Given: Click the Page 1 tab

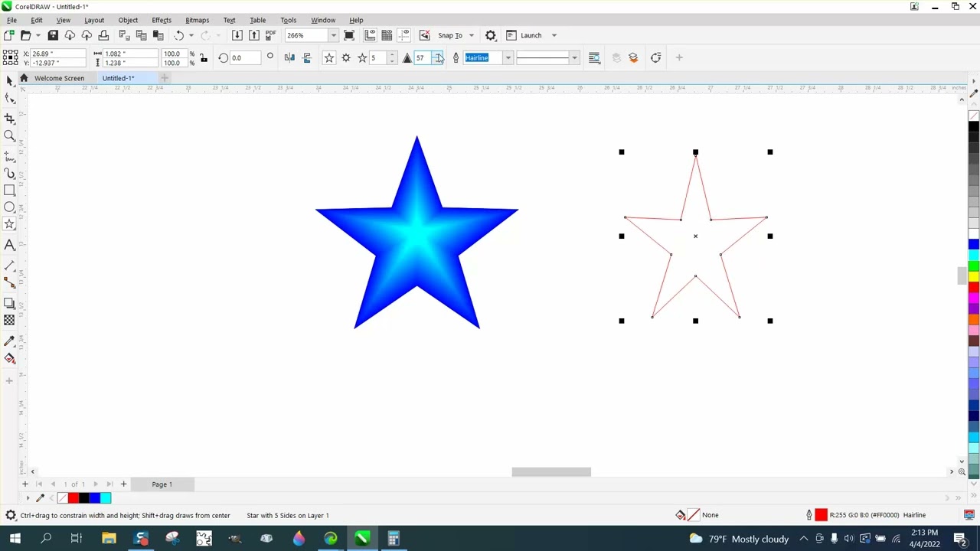Looking at the screenshot, I should pyautogui.click(x=162, y=484).
